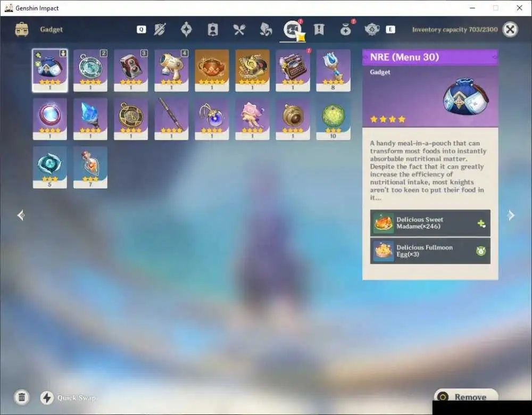Open the Weapons inventory tab
532x415 pixels.
(160, 29)
